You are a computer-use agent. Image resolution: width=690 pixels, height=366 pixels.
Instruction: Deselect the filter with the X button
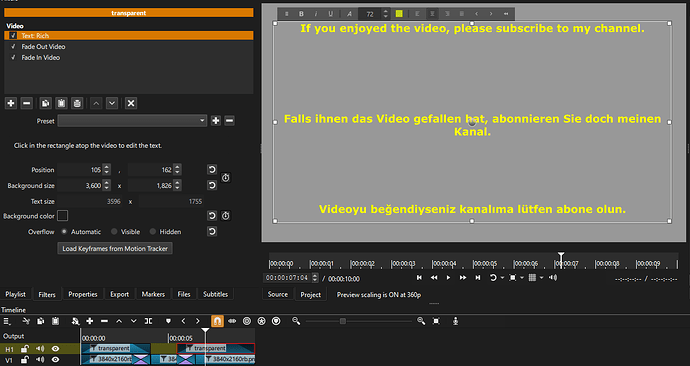(x=131, y=103)
